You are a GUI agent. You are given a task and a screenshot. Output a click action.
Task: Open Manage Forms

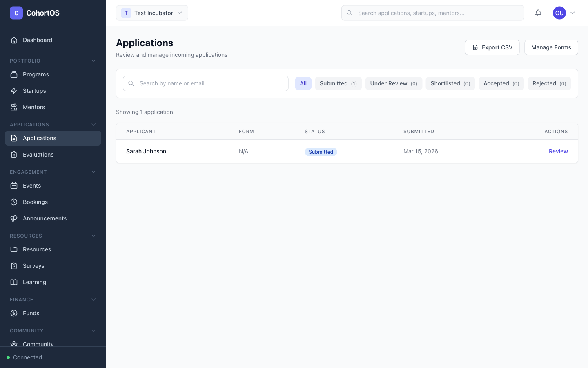click(x=551, y=47)
